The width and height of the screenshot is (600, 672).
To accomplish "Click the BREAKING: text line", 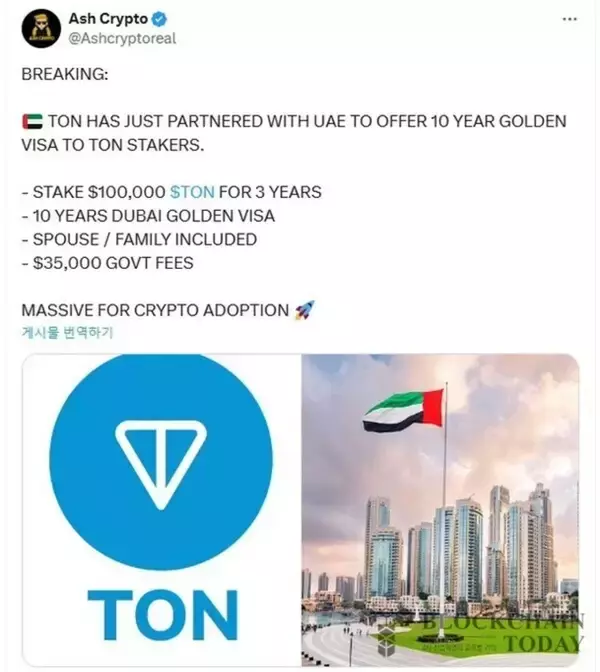I will [59, 74].
